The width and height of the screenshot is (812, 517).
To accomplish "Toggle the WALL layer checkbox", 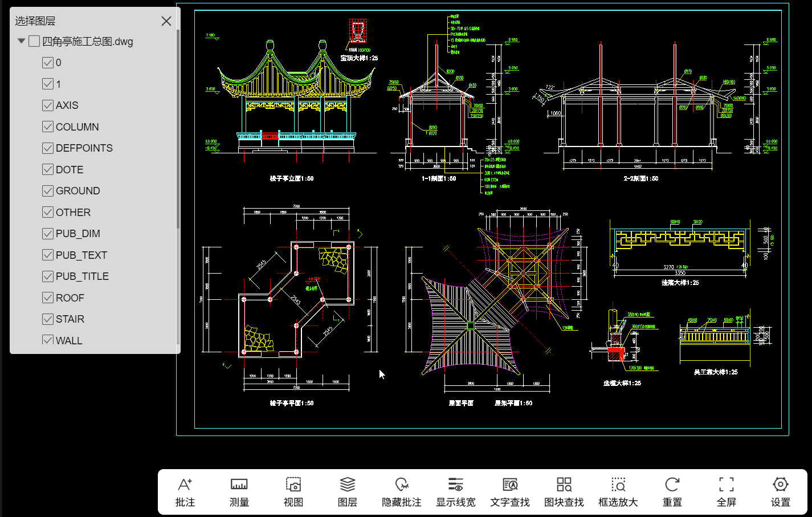I will pyautogui.click(x=48, y=340).
